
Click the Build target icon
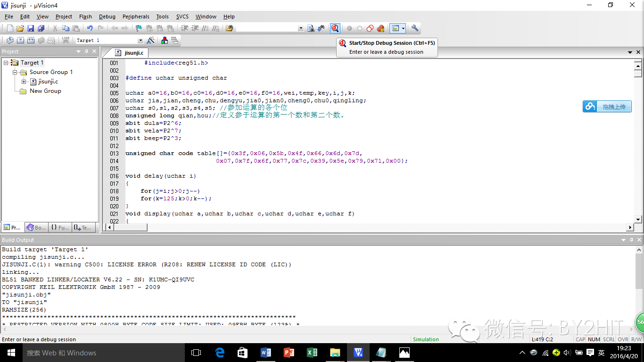[20, 41]
